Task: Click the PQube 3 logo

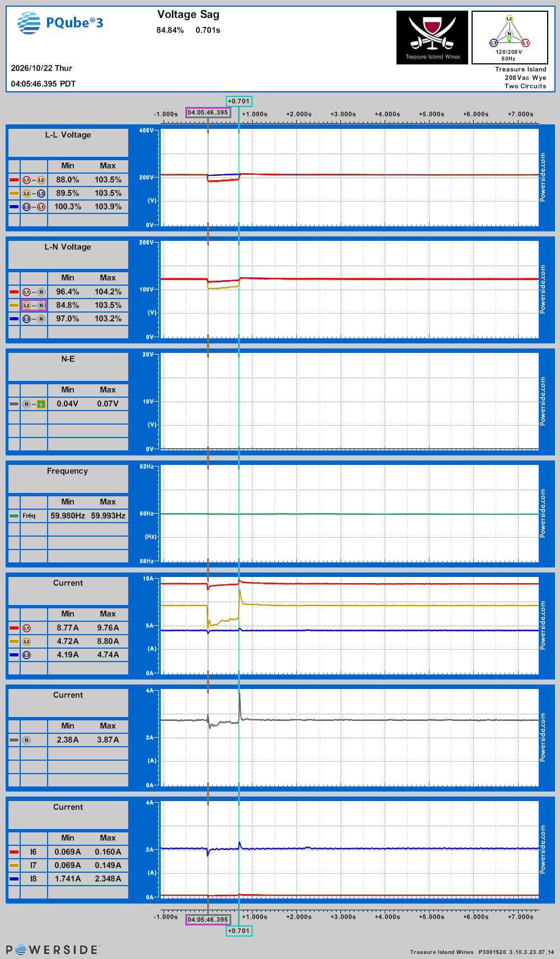Action: pyautogui.click(x=60, y=23)
